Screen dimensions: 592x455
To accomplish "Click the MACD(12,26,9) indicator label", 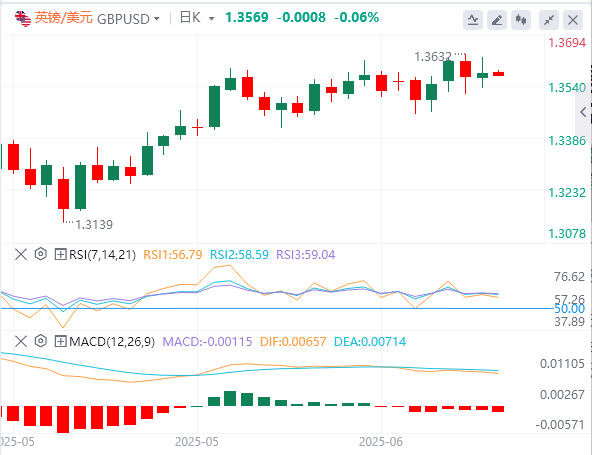I will (112, 342).
